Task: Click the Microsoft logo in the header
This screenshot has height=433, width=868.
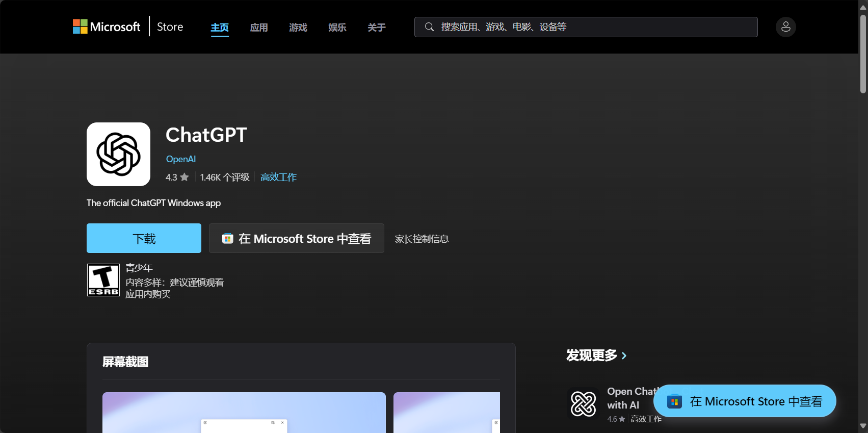Action: pos(107,27)
